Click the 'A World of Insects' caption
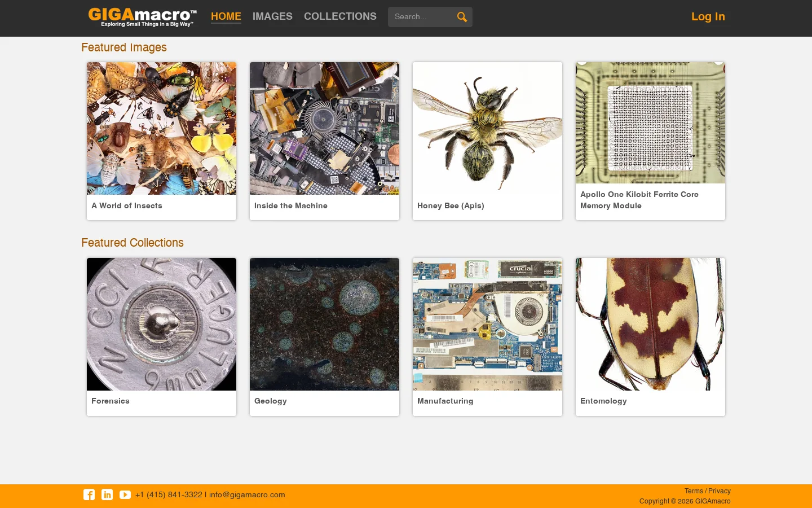The height and width of the screenshot is (508, 812). point(127,205)
